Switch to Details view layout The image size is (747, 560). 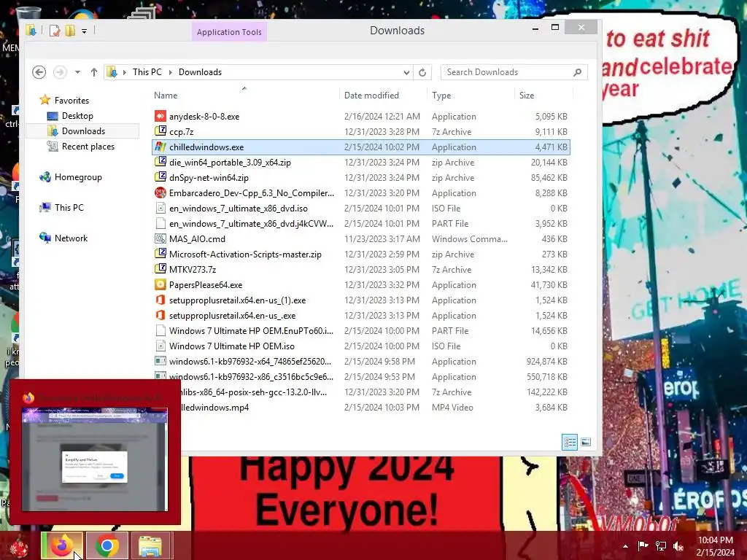coord(570,442)
